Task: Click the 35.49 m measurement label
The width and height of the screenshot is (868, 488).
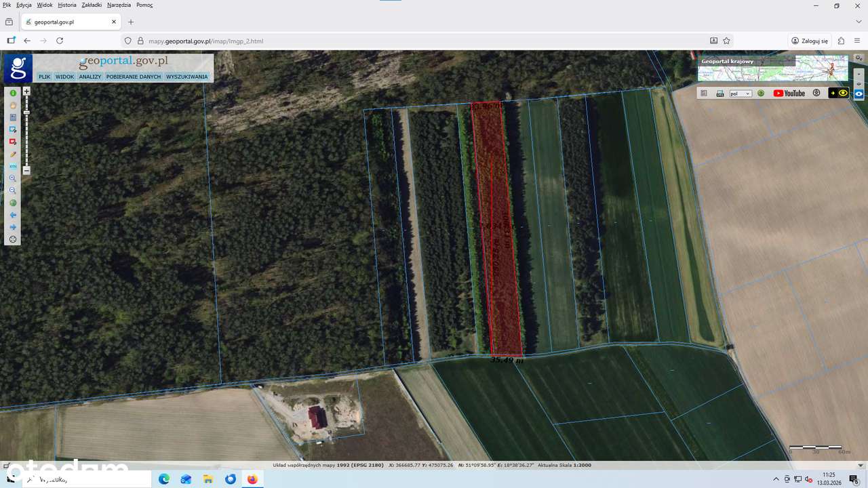Action: point(507,360)
